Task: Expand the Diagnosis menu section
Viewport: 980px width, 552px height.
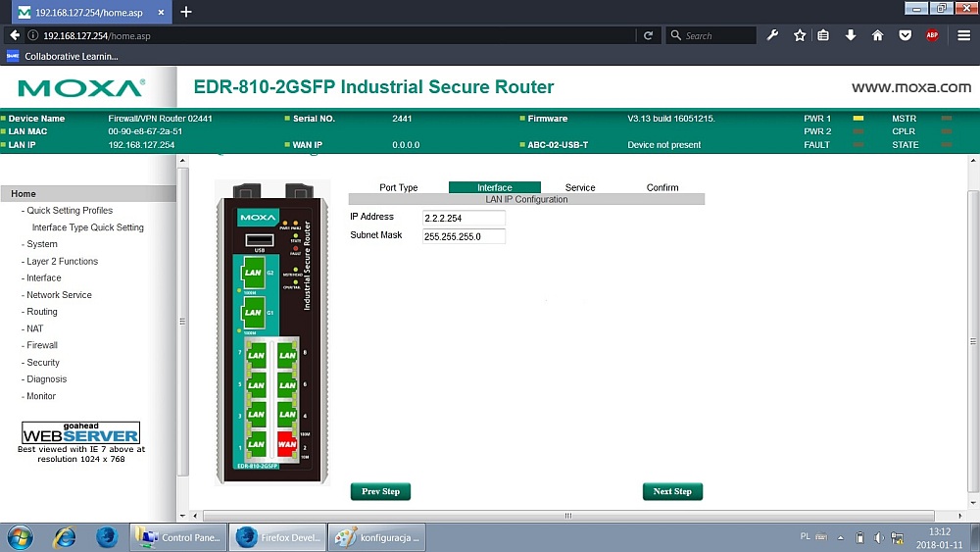Action: point(46,379)
